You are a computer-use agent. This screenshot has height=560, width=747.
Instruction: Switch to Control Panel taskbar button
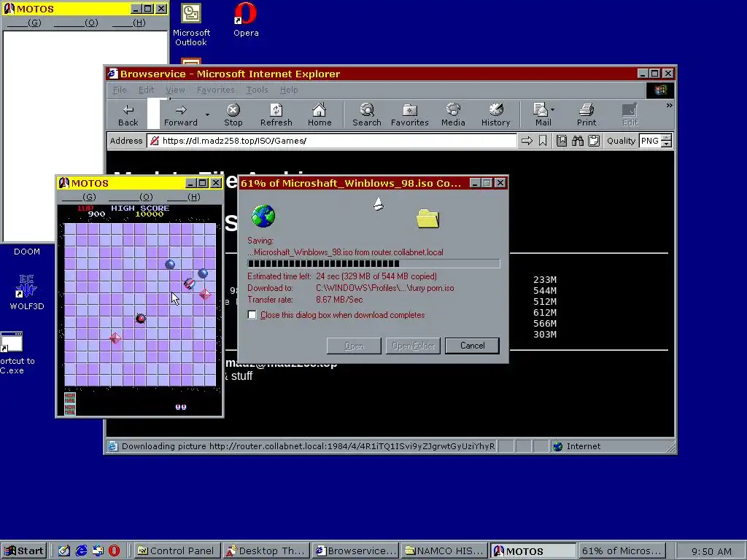coord(177,551)
